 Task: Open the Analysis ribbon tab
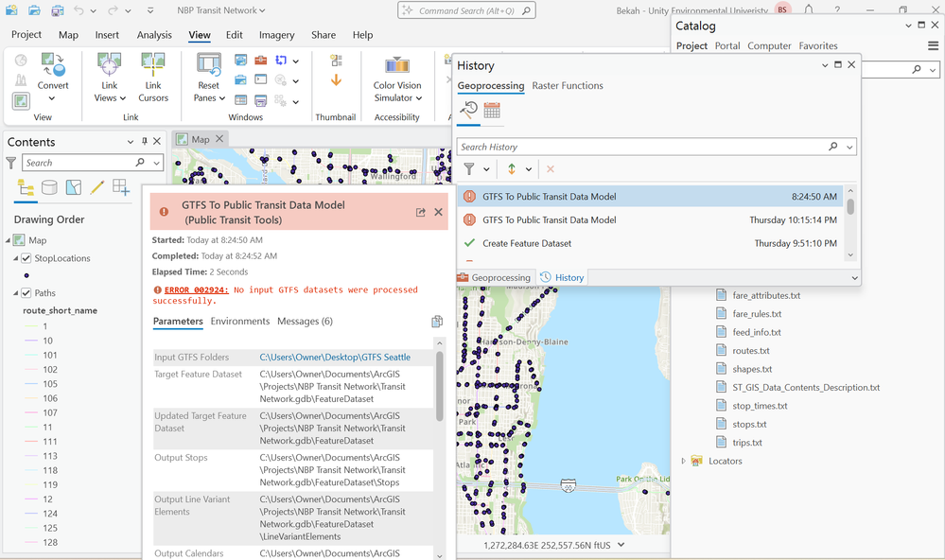(154, 35)
